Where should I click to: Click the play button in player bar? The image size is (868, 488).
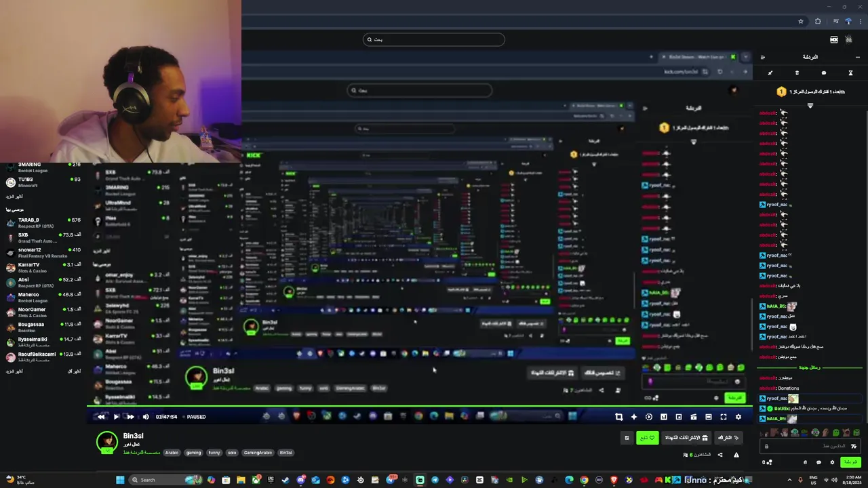(117, 417)
